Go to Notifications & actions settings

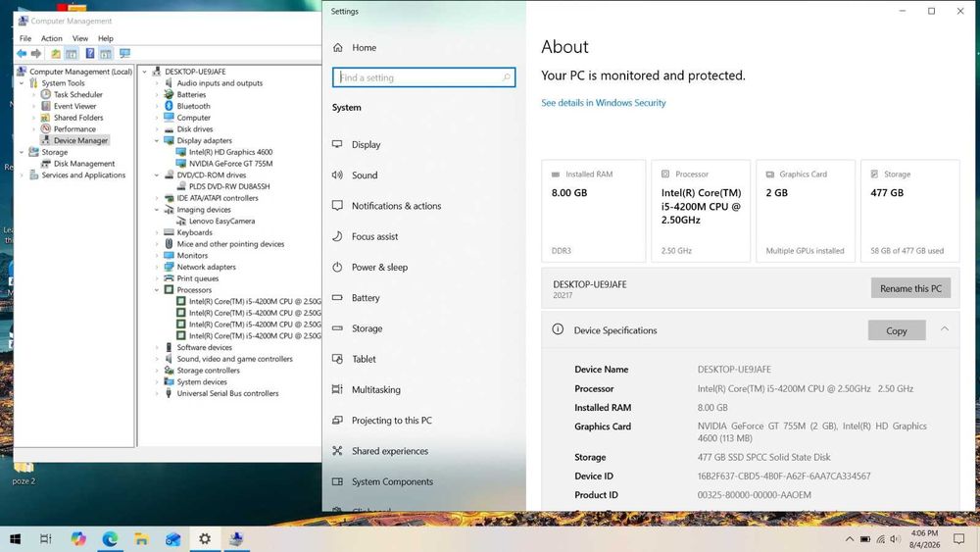(x=396, y=206)
